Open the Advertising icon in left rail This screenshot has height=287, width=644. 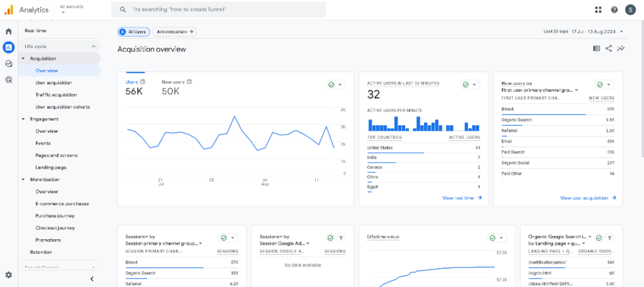coord(9,80)
